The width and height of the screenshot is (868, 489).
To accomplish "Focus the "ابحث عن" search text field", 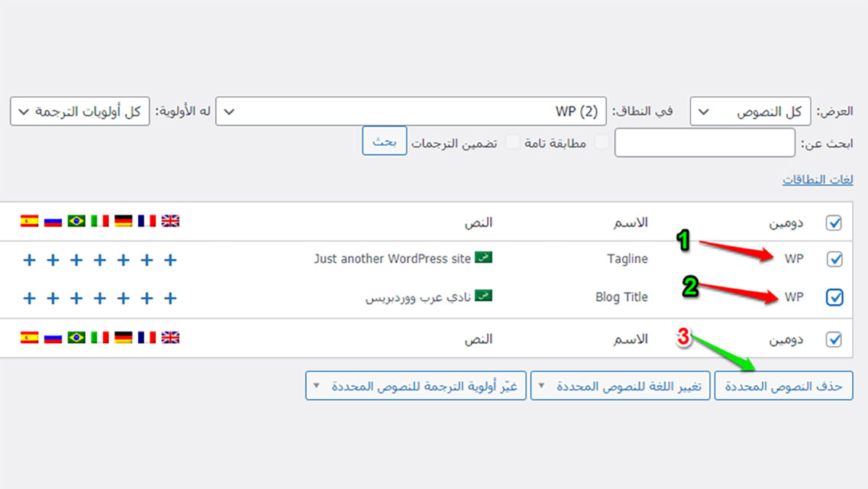I will point(705,143).
